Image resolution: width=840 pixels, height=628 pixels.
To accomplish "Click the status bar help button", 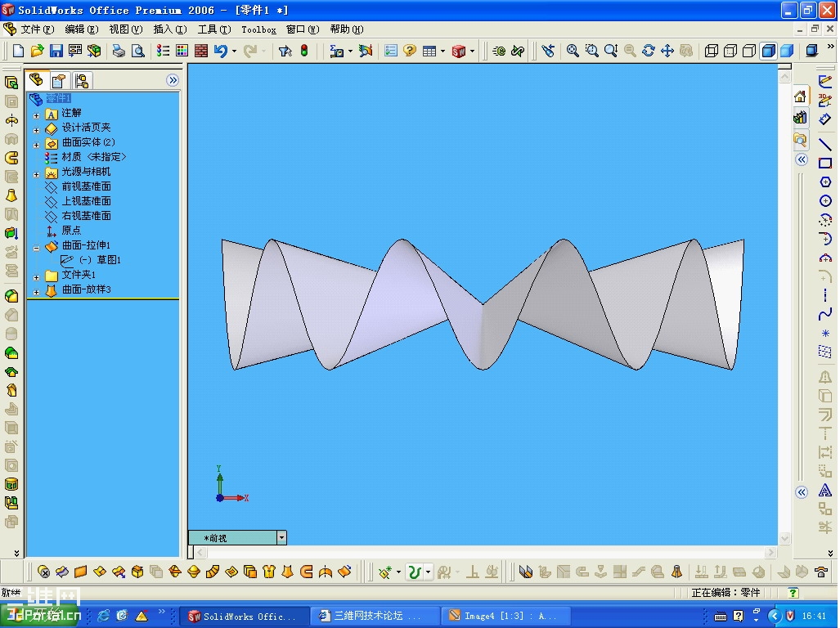I will click(793, 592).
